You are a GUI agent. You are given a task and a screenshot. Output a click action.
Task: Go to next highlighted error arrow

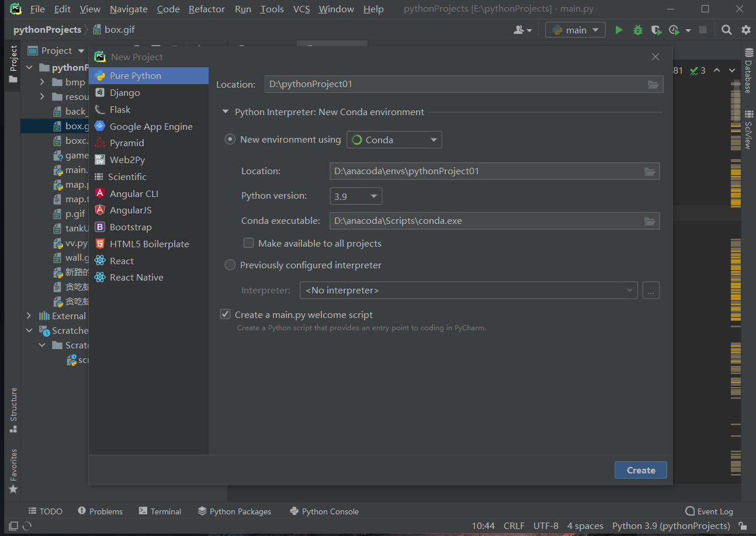click(x=733, y=70)
